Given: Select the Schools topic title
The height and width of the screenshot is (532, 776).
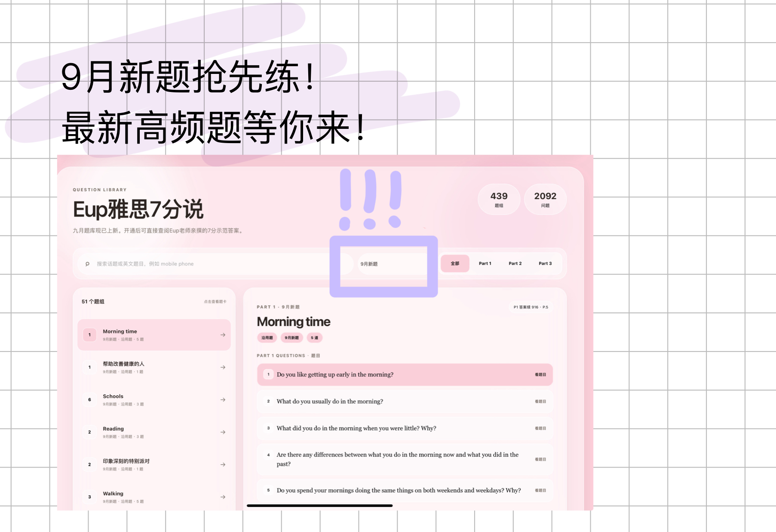Looking at the screenshot, I should pos(113,396).
